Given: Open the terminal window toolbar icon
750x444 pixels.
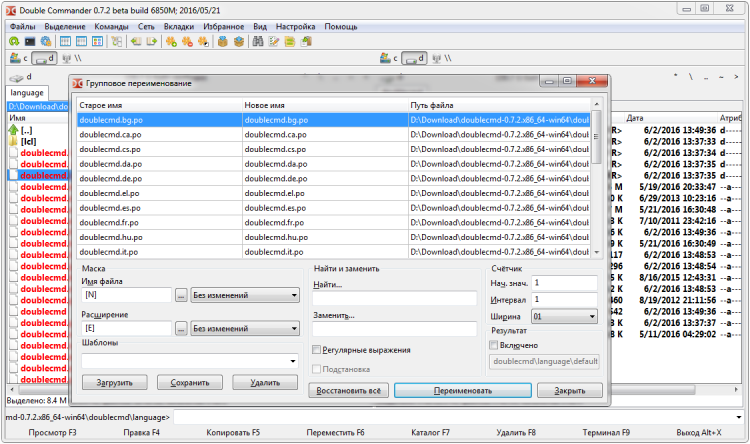Looking at the screenshot, I should click(30, 42).
